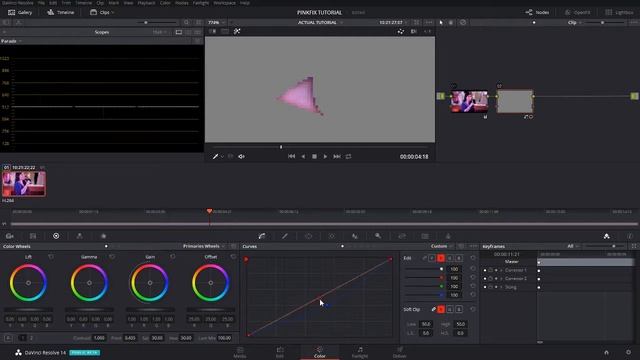Select the Color Wheels palette icon
The height and width of the screenshot is (360, 640).
[x=56, y=236]
